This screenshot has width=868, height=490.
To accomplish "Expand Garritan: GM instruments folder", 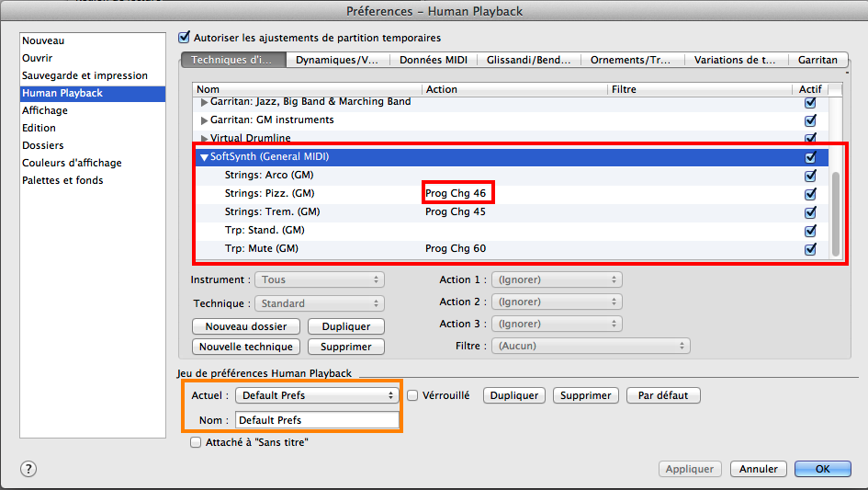I will point(204,120).
